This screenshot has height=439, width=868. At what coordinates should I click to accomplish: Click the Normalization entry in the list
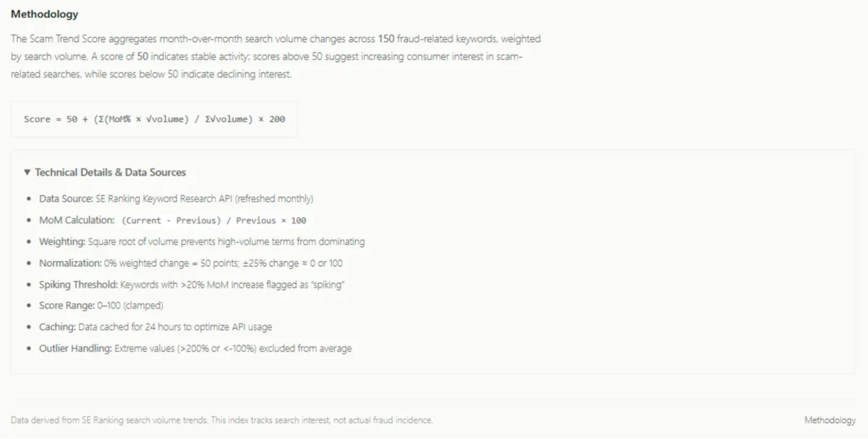(192, 263)
